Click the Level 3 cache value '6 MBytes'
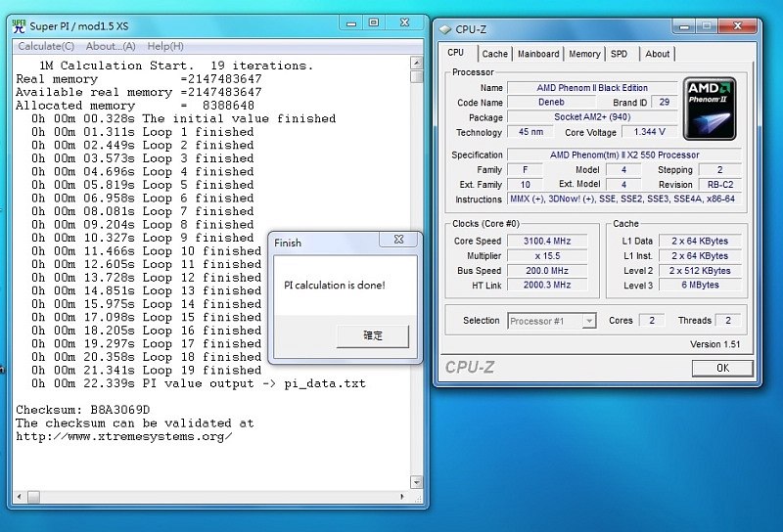 [x=700, y=285]
